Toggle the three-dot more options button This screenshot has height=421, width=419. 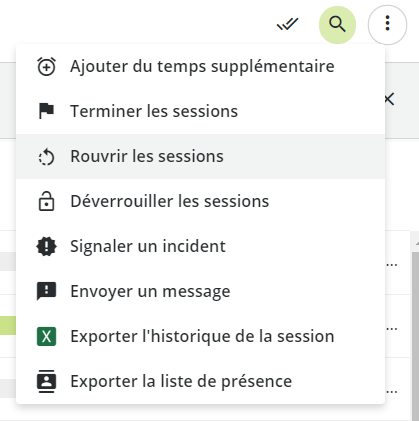(387, 25)
